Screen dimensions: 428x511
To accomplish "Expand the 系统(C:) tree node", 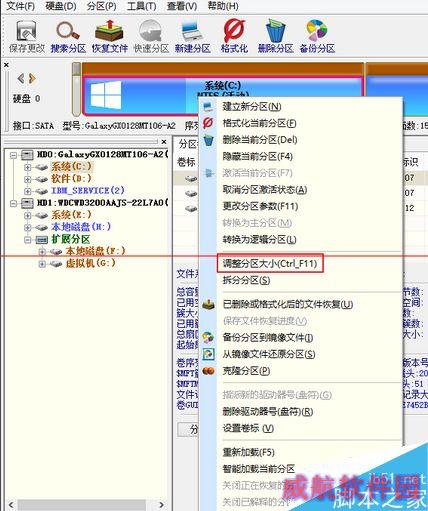I will click(x=28, y=167).
